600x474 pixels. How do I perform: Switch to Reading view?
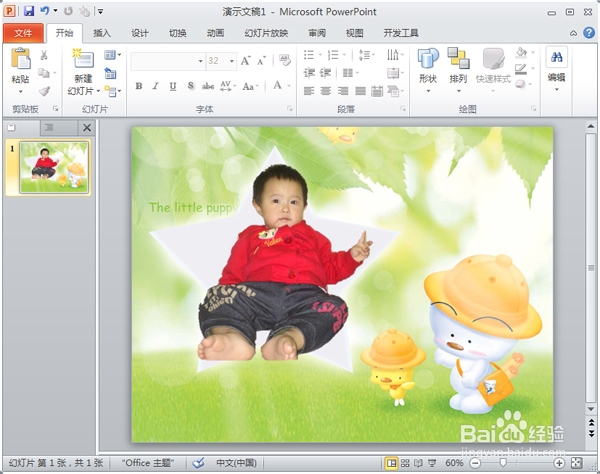point(418,463)
